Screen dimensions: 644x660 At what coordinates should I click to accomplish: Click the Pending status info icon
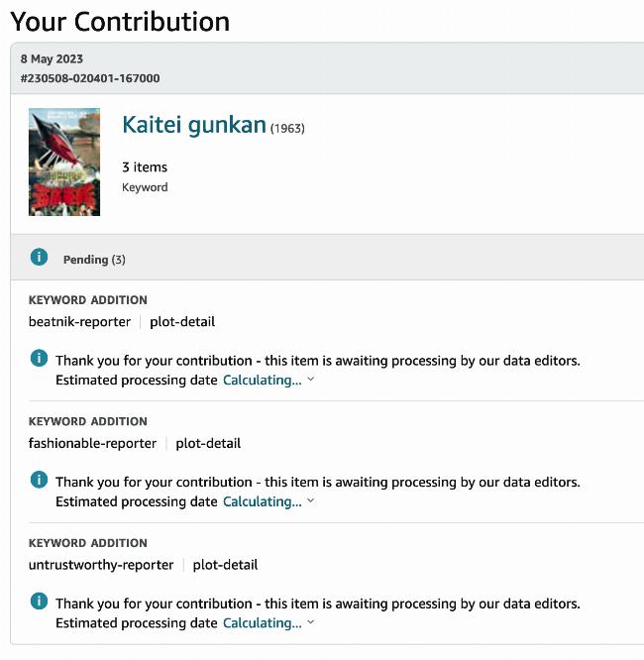(x=40, y=257)
